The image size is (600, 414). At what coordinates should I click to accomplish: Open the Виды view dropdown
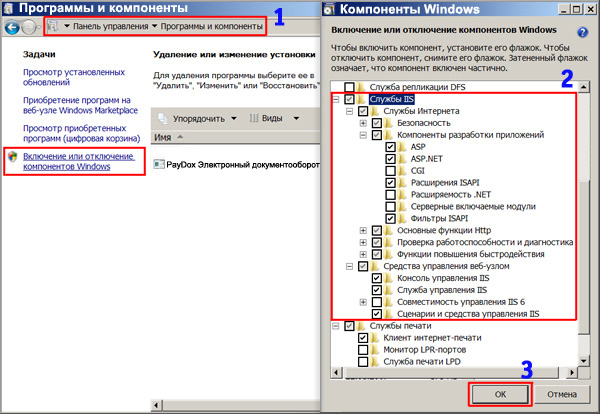click(266, 118)
